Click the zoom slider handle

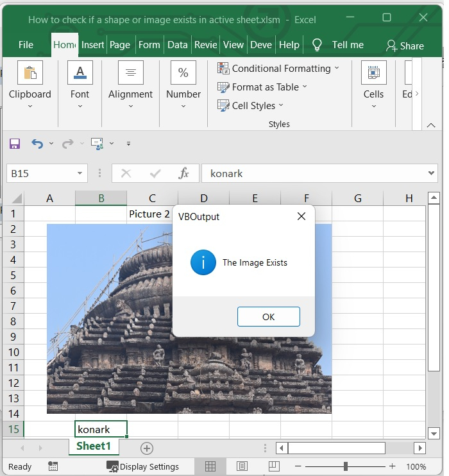click(x=346, y=466)
